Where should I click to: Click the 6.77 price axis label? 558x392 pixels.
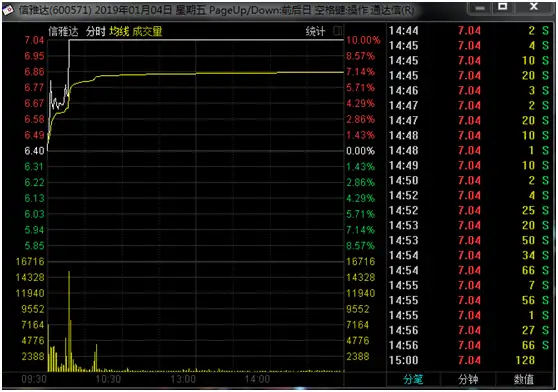click(34, 88)
